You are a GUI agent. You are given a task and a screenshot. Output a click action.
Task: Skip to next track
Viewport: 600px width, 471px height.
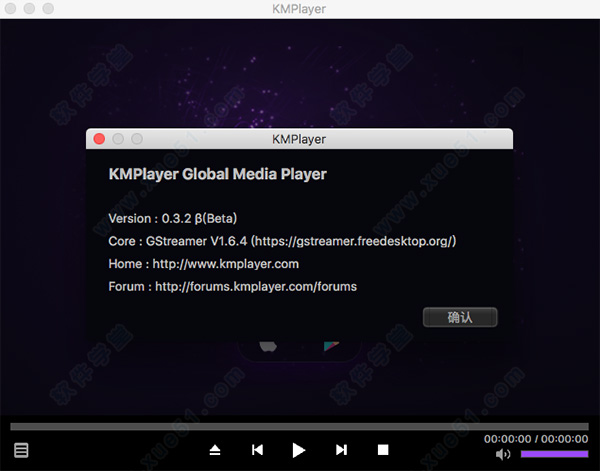[x=341, y=450]
